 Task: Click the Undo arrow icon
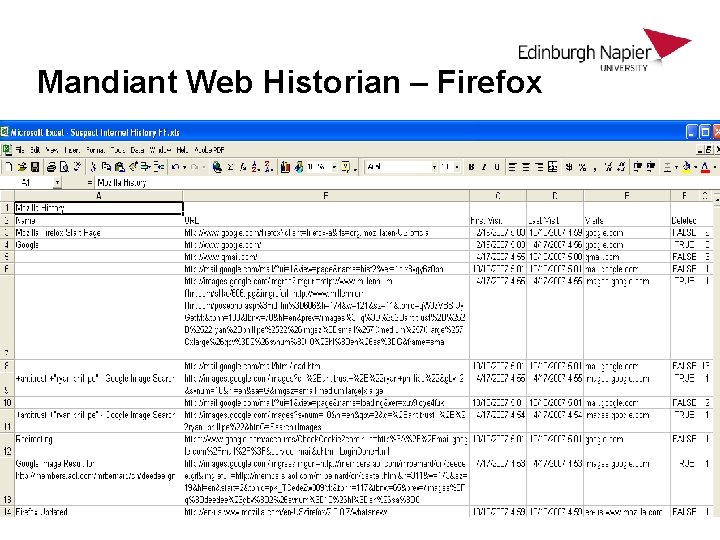tap(175, 167)
